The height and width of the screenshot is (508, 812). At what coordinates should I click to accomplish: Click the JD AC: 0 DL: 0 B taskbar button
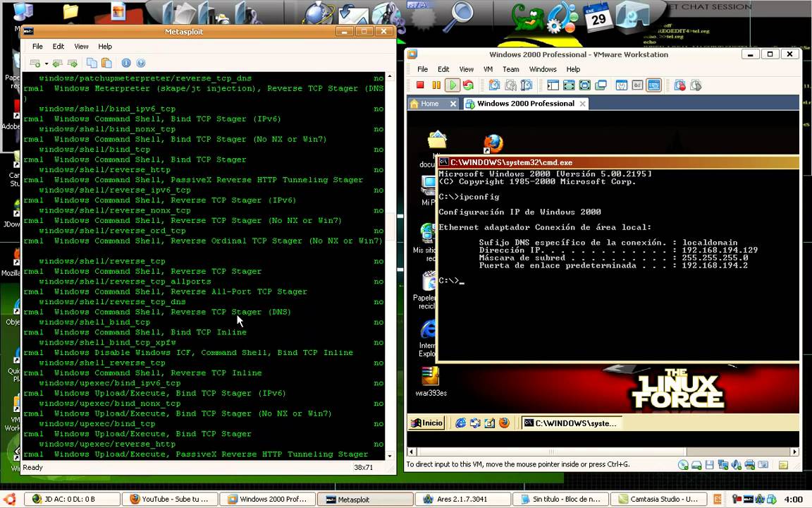71,500
